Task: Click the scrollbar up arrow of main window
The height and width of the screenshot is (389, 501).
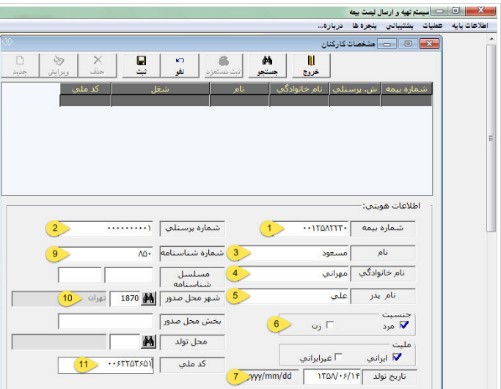Action: point(491,39)
